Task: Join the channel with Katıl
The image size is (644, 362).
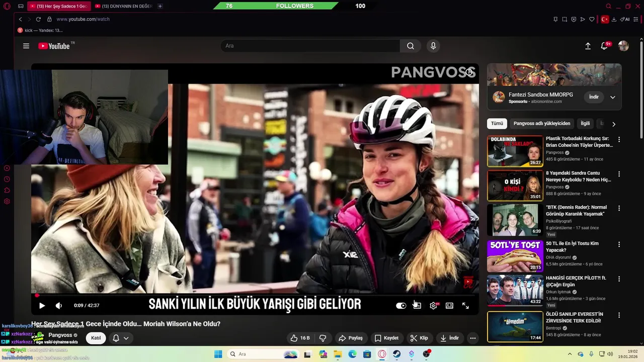Action: [96, 338]
